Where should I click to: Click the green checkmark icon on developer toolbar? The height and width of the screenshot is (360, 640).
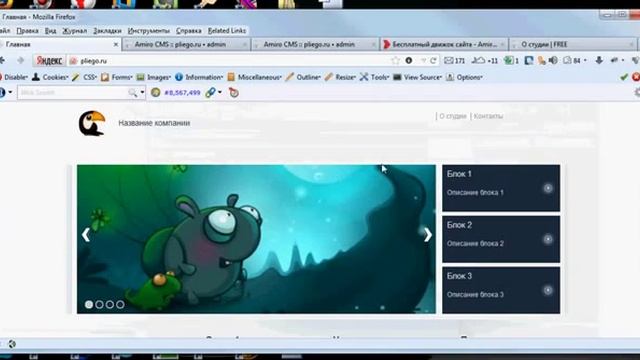(624, 77)
